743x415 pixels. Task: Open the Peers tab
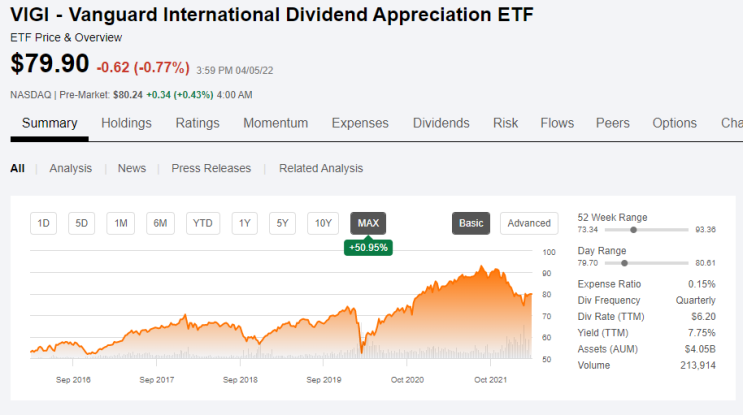point(613,123)
